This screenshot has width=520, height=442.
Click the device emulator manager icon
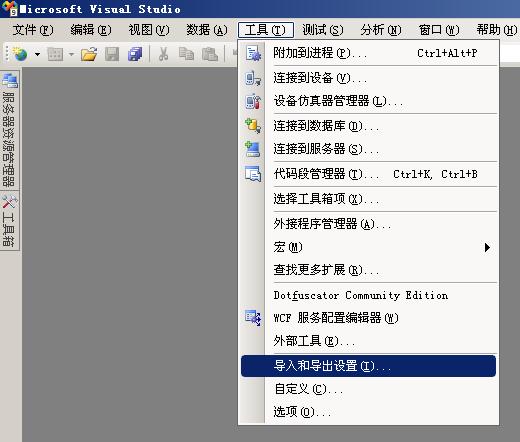(253, 102)
